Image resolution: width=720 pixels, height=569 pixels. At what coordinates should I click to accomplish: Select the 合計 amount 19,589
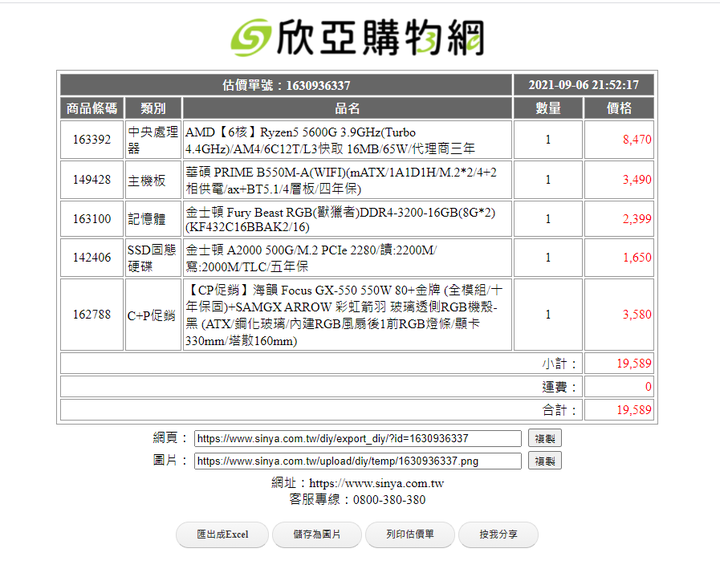tap(634, 410)
